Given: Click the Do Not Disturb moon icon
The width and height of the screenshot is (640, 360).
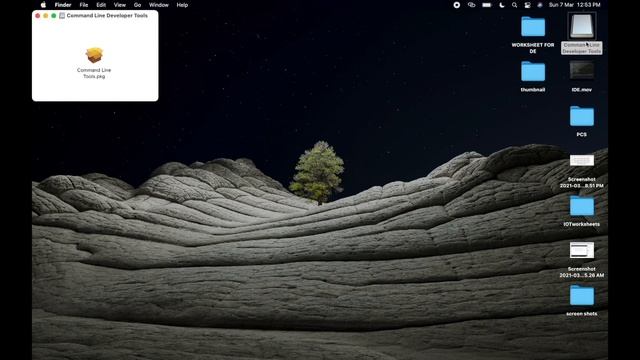Looking at the screenshot, I should 502,5.
